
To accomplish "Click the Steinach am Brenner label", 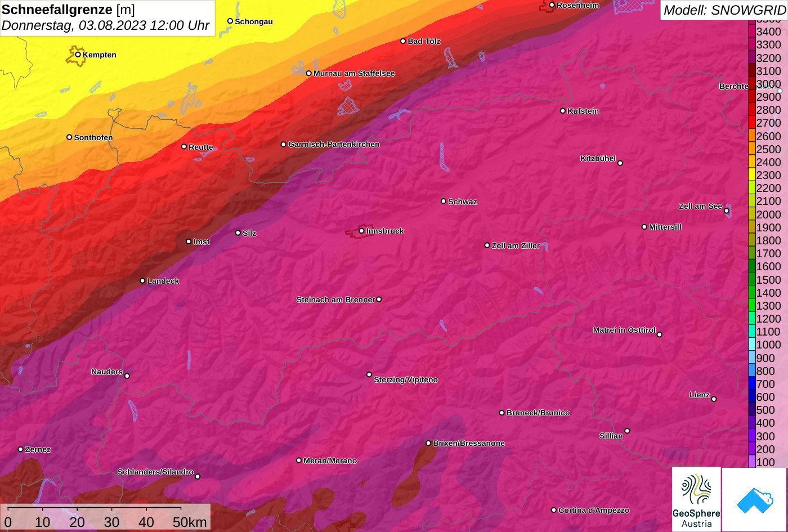I will [335, 299].
